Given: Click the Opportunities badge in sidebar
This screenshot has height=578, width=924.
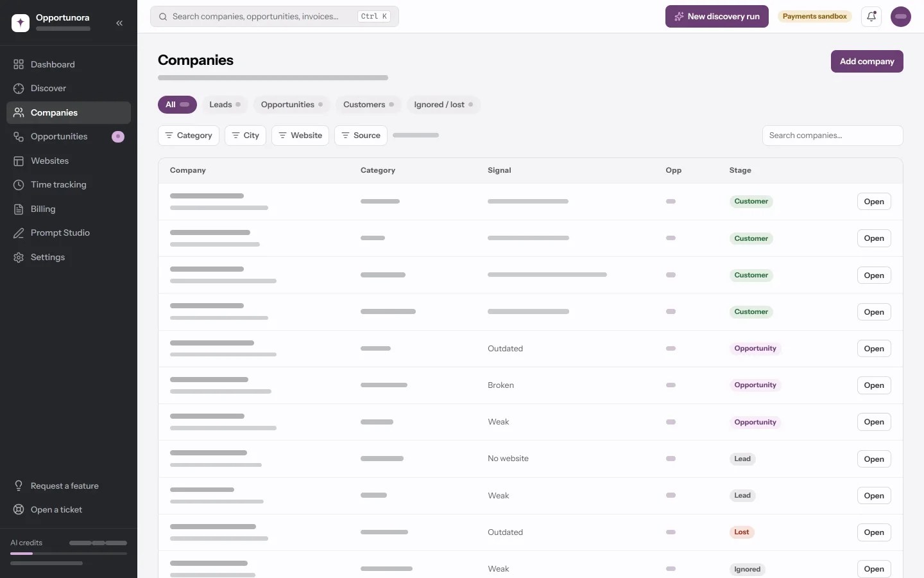Looking at the screenshot, I should [x=118, y=137].
